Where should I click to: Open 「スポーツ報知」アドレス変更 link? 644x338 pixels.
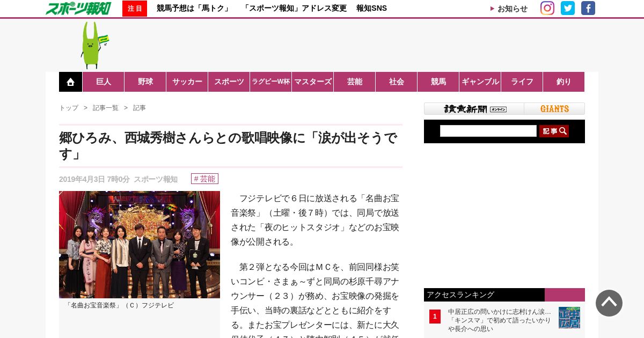(x=294, y=8)
